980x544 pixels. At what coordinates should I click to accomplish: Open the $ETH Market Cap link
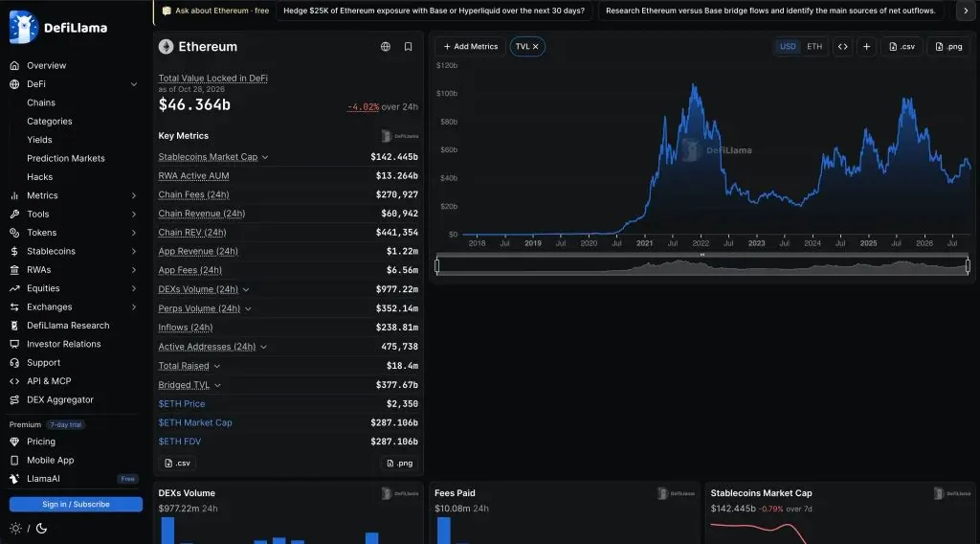195,422
